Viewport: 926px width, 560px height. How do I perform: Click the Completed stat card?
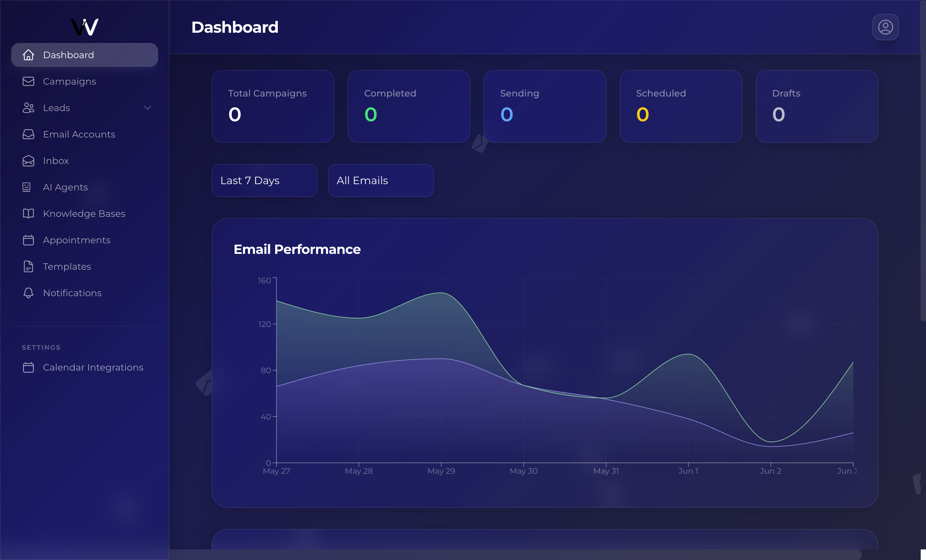click(409, 106)
